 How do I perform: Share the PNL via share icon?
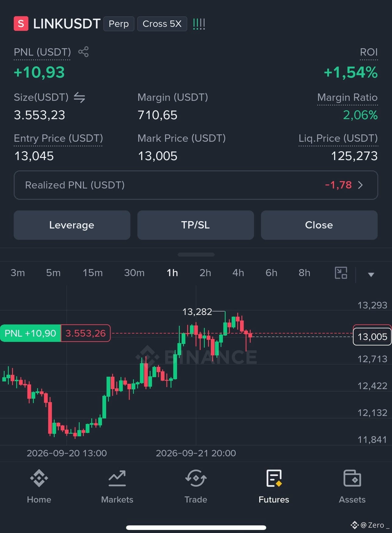click(x=83, y=52)
